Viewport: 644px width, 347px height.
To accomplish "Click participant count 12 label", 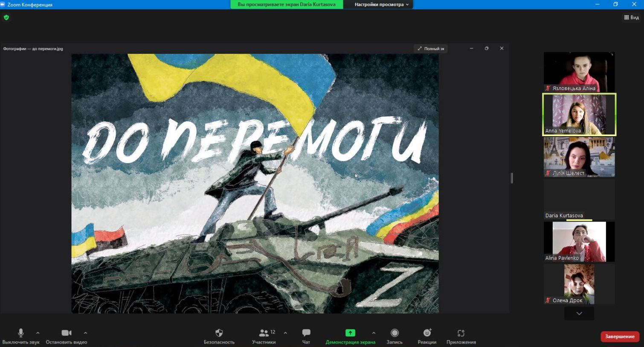I will coord(273,332).
